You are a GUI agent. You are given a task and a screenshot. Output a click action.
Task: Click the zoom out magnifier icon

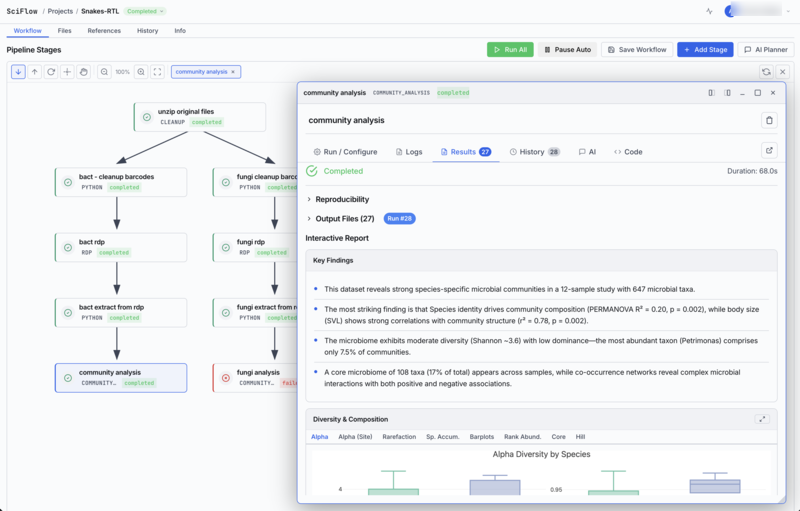[x=105, y=72]
